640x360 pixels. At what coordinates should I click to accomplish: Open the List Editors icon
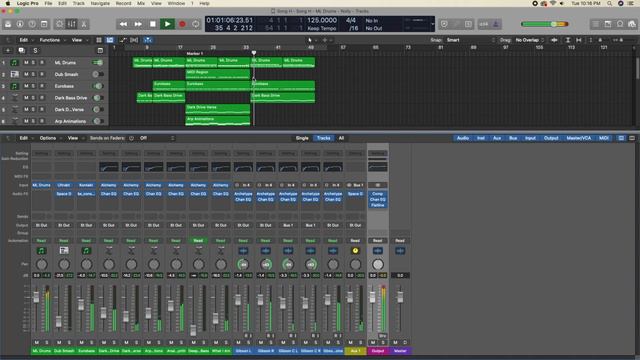[x=596, y=24]
